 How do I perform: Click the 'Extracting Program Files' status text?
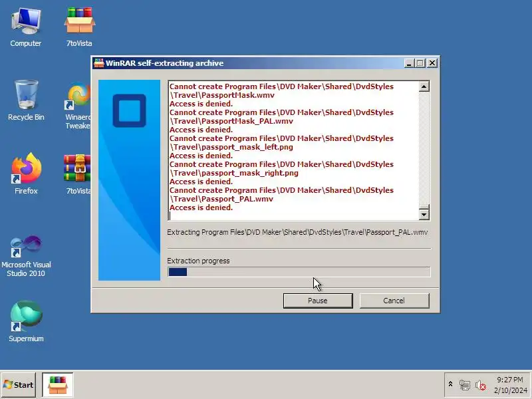point(297,232)
